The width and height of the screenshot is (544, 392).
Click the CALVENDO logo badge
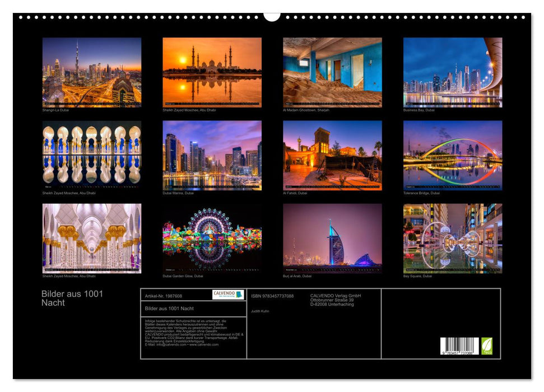pyautogui.click(x=228, y=295)
